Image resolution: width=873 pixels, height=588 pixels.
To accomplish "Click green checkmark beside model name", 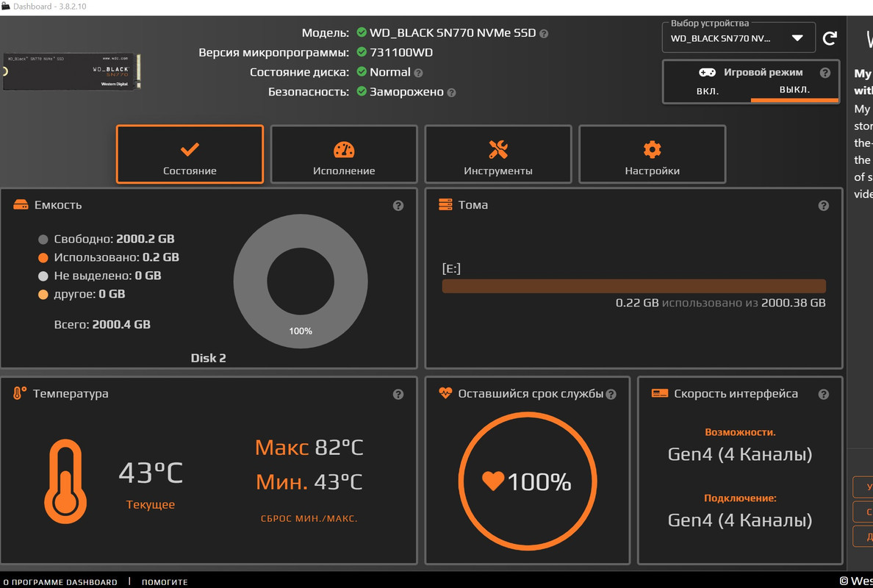I will point(362,32).
